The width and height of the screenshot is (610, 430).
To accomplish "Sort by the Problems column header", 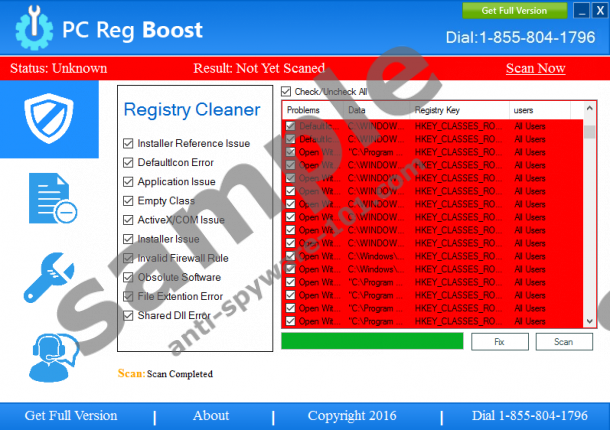I will [313, 110].
